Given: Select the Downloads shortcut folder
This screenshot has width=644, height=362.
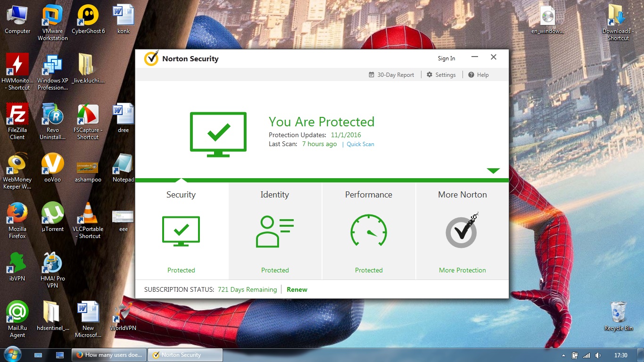Looking at the screenshot, I should [x=618, y=23].
